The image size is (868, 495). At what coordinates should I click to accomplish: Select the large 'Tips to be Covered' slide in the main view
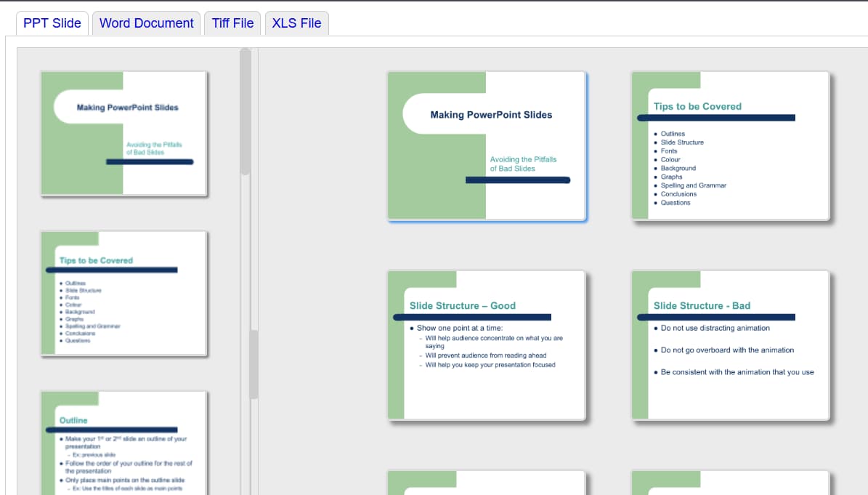click(730, 145)
